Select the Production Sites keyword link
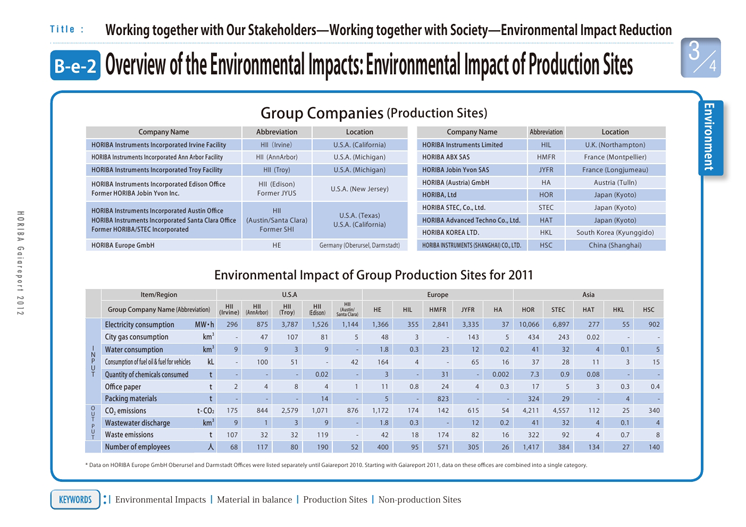This screenshot has height=527, width=746. [335, 499]
